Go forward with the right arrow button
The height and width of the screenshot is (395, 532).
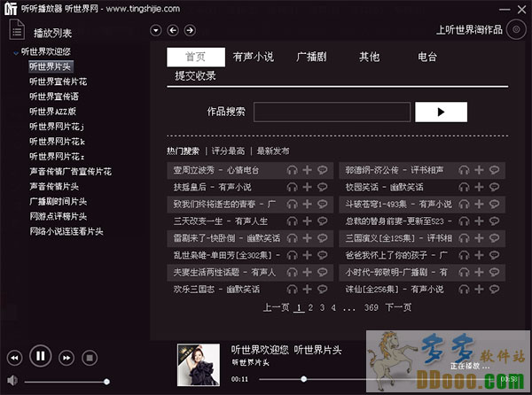pos(190,30)
